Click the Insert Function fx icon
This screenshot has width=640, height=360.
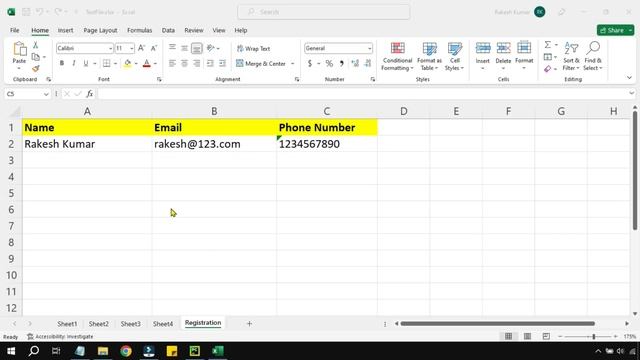point(89,94)
